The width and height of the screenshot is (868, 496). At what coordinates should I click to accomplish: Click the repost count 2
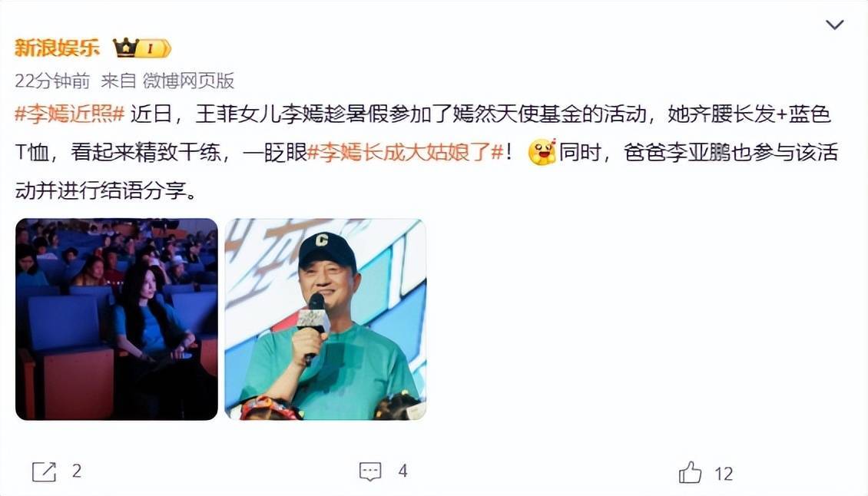tap(76, 471)
